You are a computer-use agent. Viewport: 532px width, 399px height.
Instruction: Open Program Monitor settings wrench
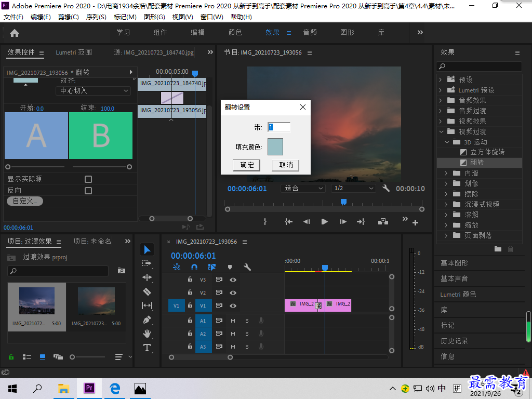click(x=386, y=188)
